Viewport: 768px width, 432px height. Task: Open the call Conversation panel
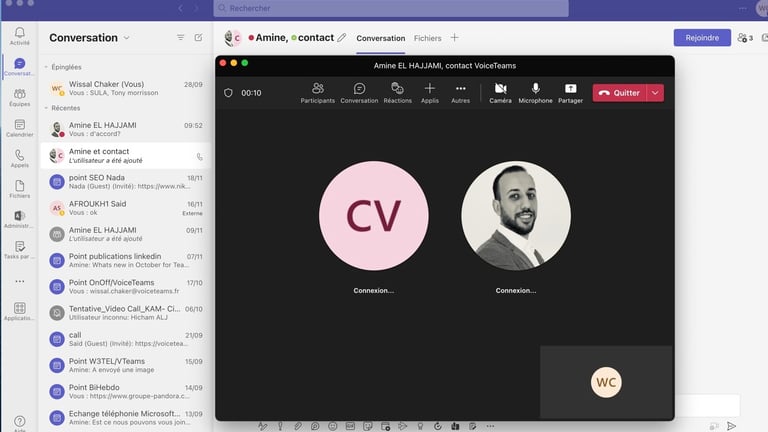[359, 93]
